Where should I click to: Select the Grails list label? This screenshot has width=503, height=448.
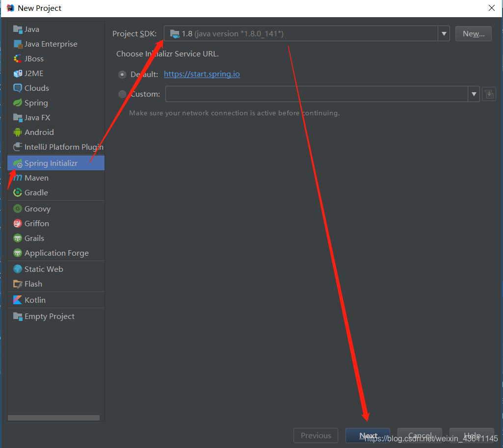(x=34, y=238)
